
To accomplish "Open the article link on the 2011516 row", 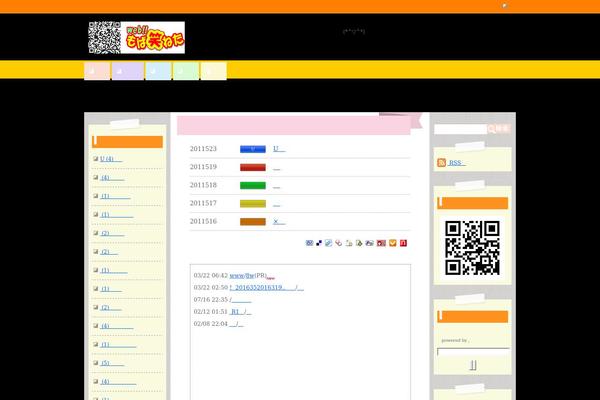I will tap(279, 222).
